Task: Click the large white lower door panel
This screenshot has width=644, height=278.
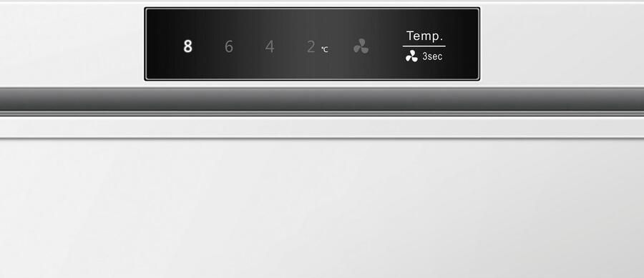Action: (x=322, y=208)
